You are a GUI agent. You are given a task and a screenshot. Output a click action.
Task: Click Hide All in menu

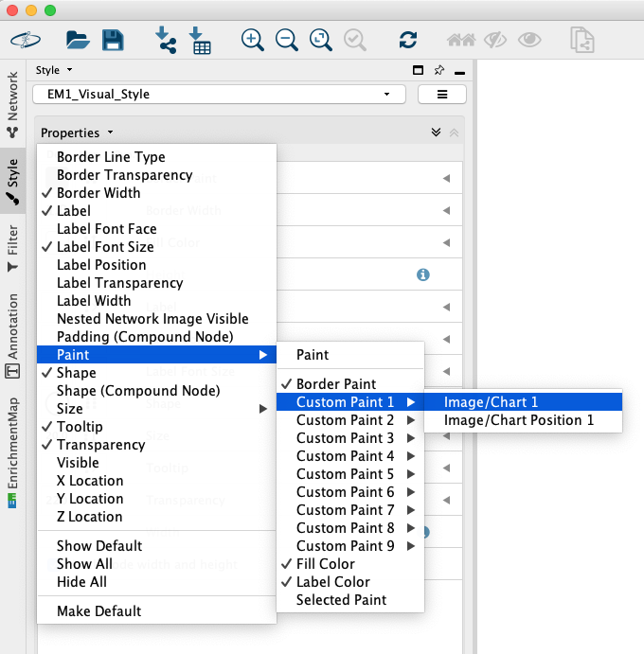[156, 581]
